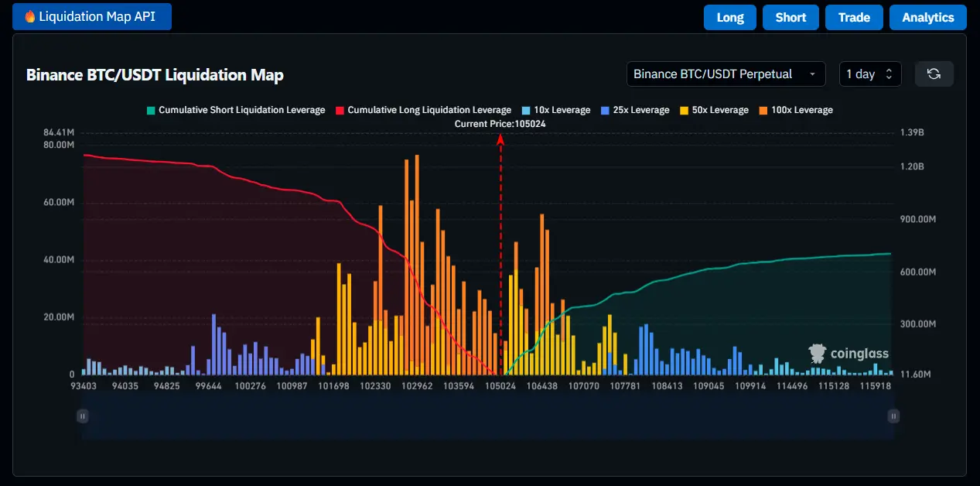Toggle Cumulative Short Liquidation Leverage legend
Image resolution: width=980 pixels, height=486 pixels.
[236, 110]
